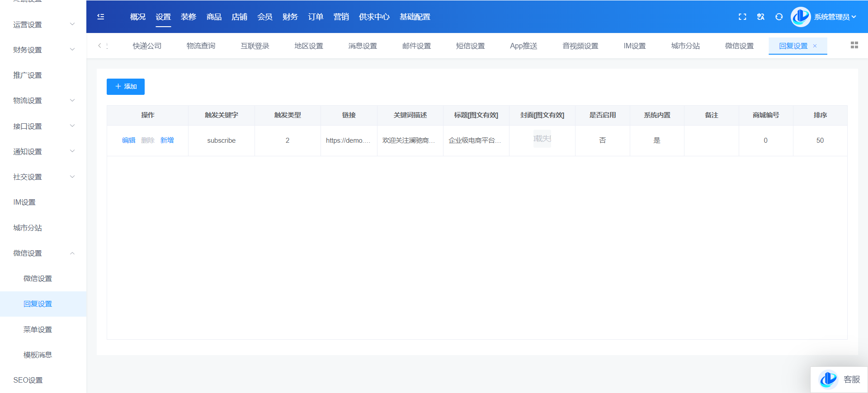The image size is (868, 393).
Task: Click the refresh icon in header
Action: click(779, 17)
